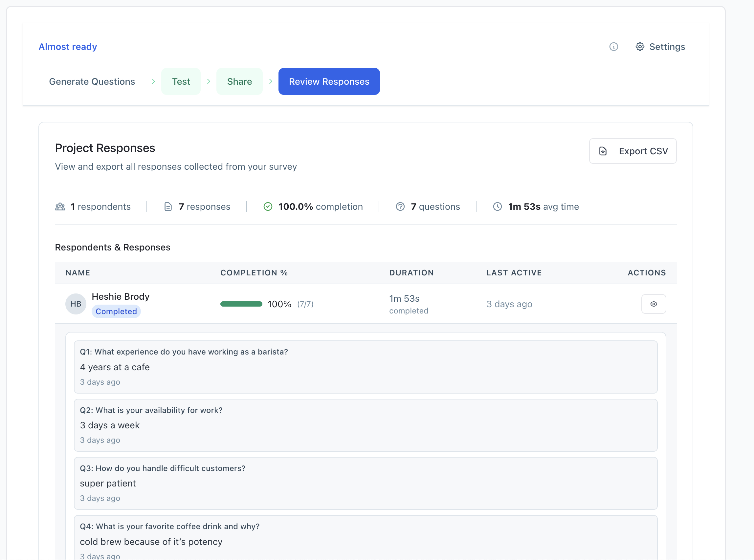Click the Almost ready link
This screenshot has height=560, width=754.
(68, 47)
